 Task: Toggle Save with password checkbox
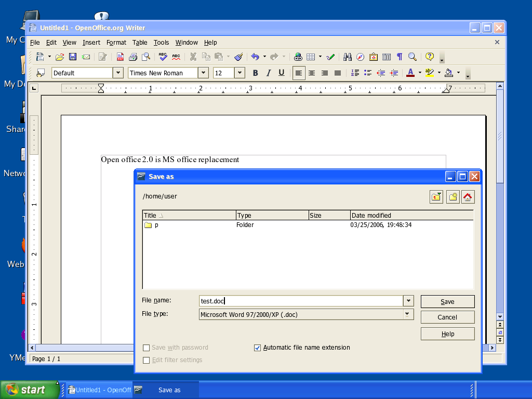pyautogui.click(x=146, y=348)
